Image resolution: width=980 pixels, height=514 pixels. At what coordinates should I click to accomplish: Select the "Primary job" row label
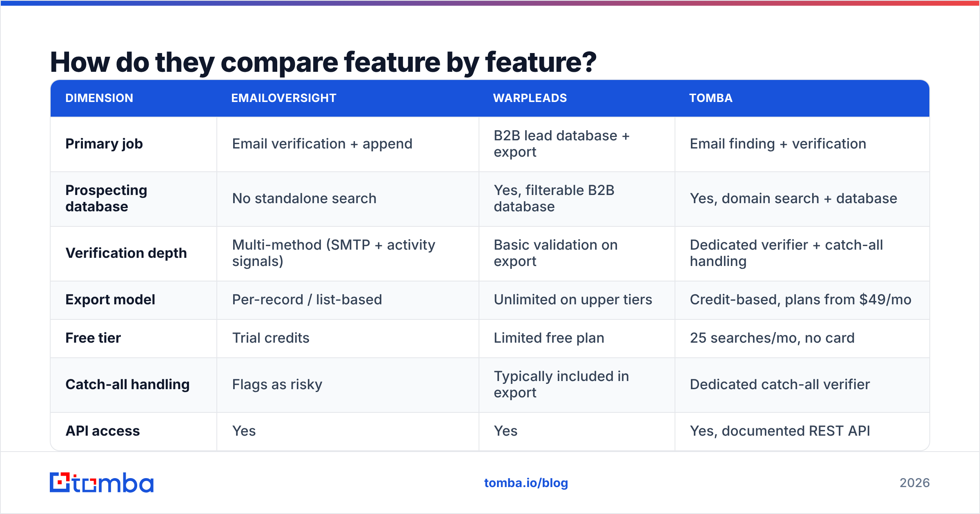[x=104, y=144]
